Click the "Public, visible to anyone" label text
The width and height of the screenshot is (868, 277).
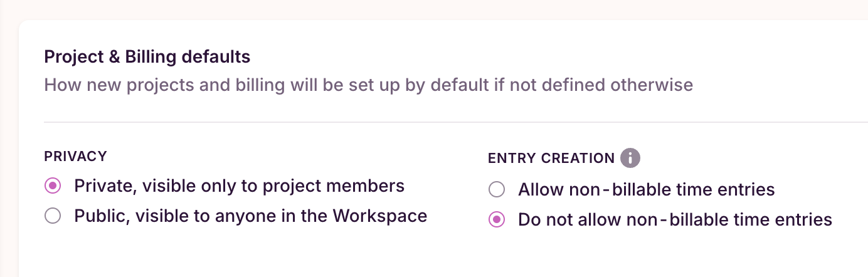pos(250,216)
